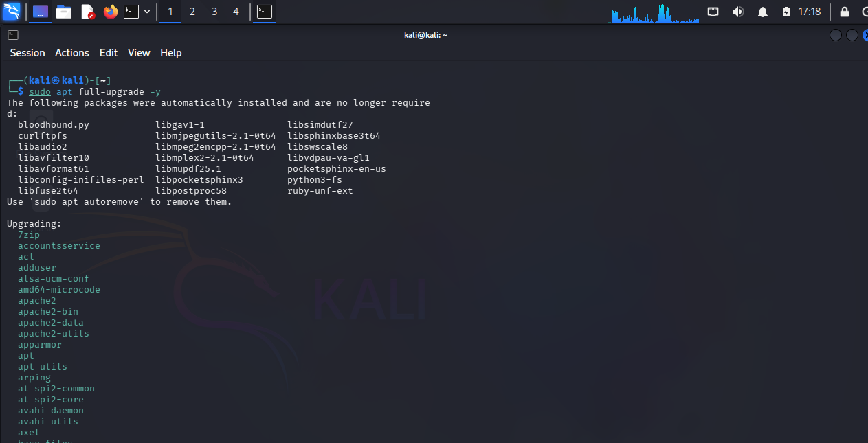The image size is (868, 443).
Task: Switch to workspace 2
Action: pyautogui.click(x=192, y=12)
